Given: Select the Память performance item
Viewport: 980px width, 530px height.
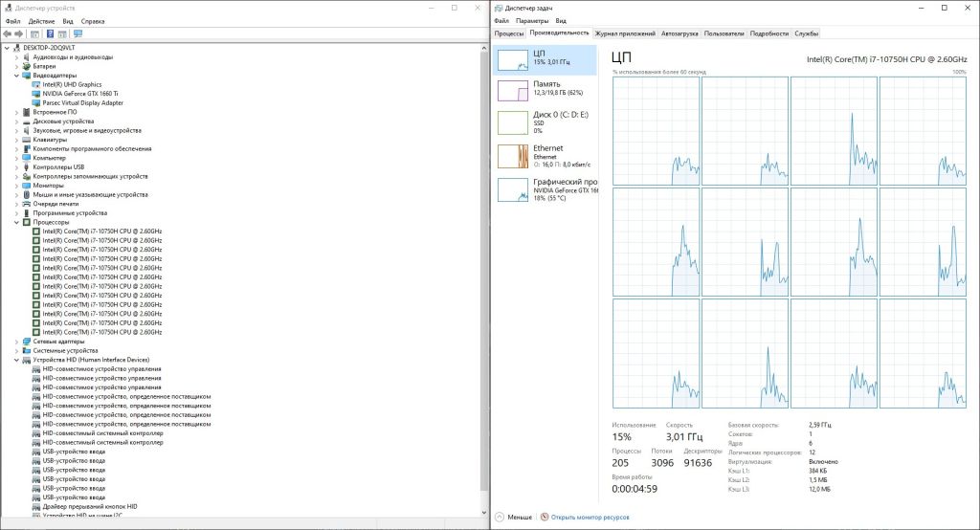Looking at the screenshot, I should 545,91.
